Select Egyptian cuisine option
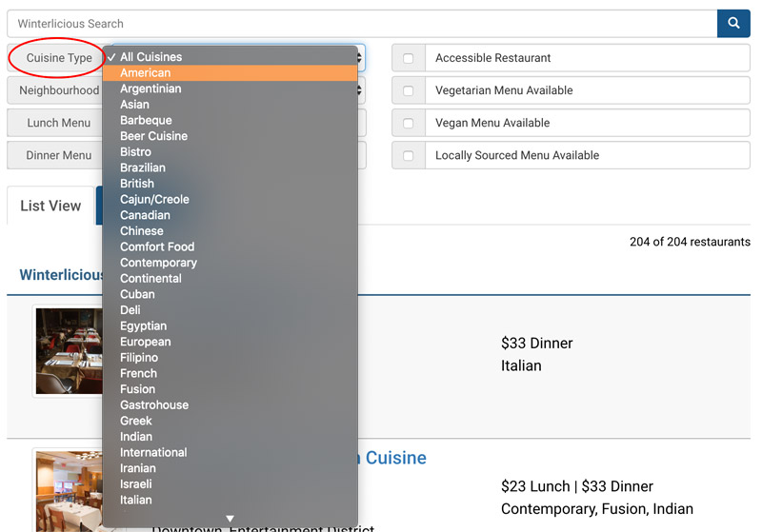 [231, 325]
